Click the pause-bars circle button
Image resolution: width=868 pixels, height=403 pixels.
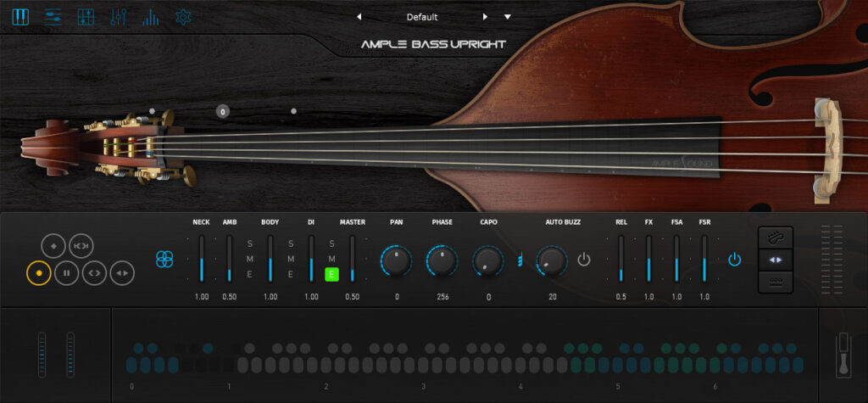click(66, 272)
